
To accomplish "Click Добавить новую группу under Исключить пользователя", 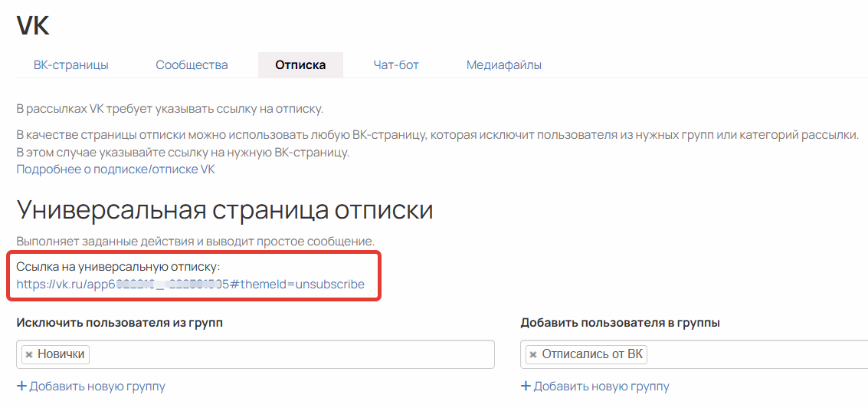I will click(x=91, y=386).
